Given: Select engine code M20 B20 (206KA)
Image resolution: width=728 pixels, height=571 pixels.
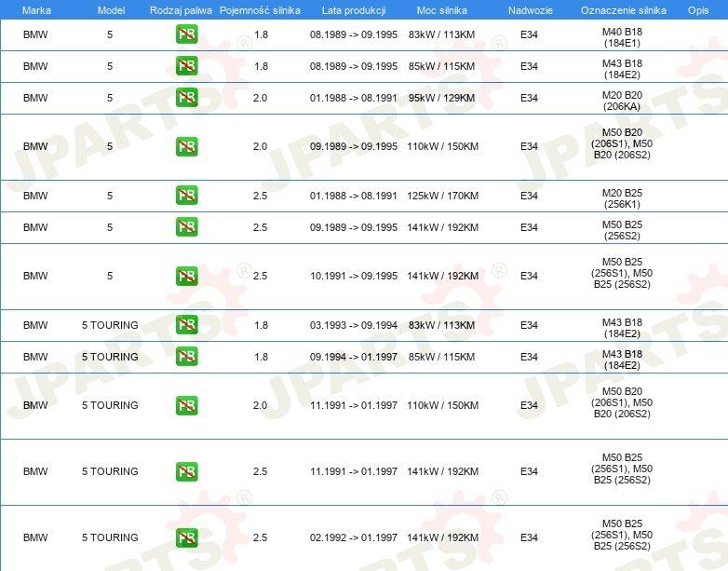Looking at the screenshot, I should (622, 101).
